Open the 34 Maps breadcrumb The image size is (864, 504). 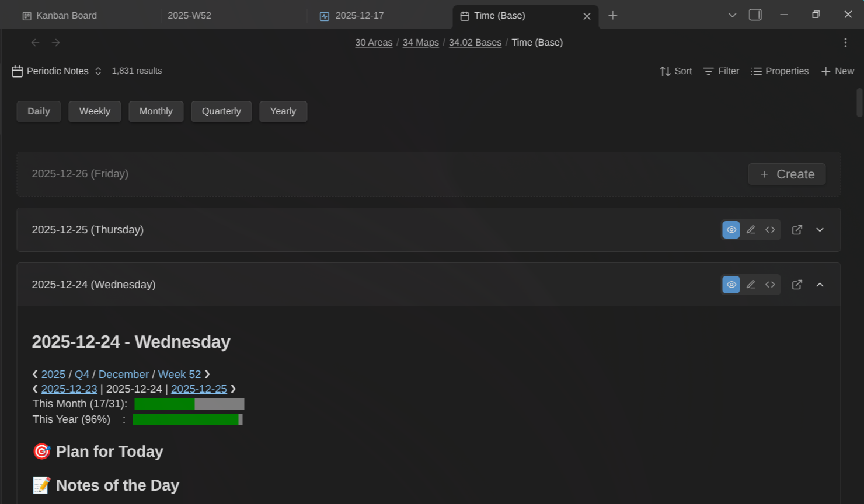coord(420,43)
